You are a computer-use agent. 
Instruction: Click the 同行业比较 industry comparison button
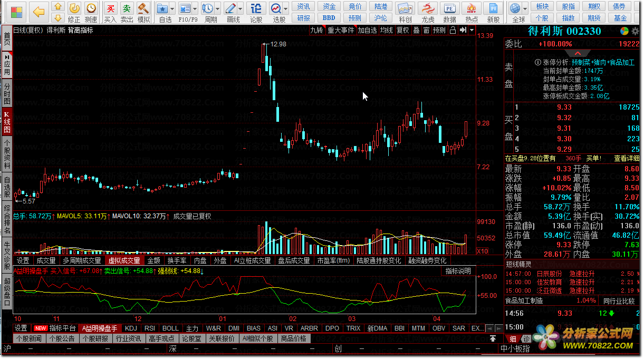(619, 301)
